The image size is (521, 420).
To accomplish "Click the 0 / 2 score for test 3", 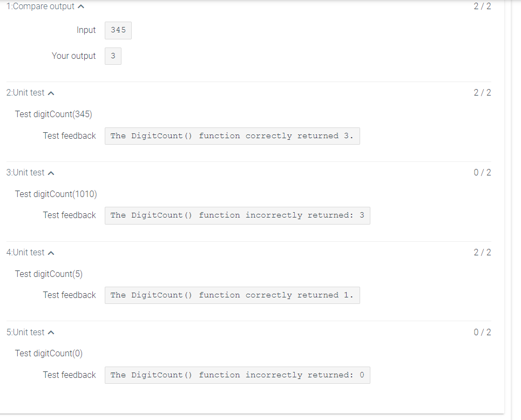I will pyautogui.click(x=482, y=172).
